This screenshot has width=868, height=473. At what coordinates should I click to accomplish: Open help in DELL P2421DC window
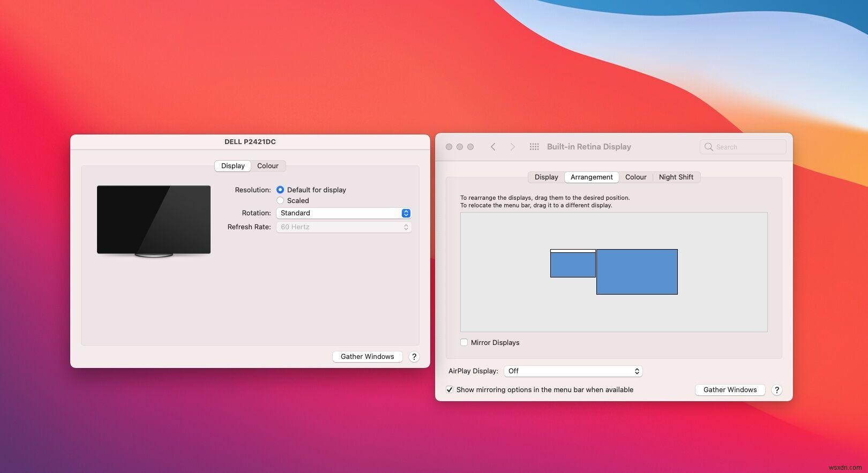coord(414,357)
